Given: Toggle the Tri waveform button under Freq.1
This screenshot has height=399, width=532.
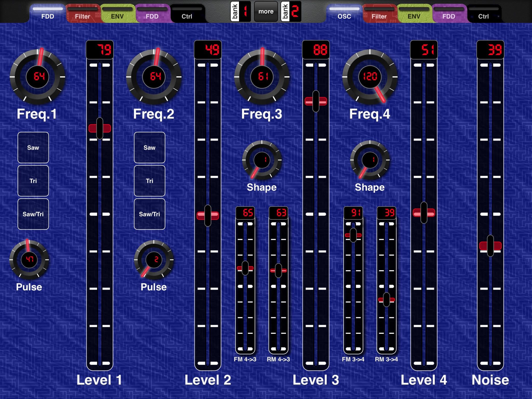Looking at the screenshot, I should coord(33,181).
